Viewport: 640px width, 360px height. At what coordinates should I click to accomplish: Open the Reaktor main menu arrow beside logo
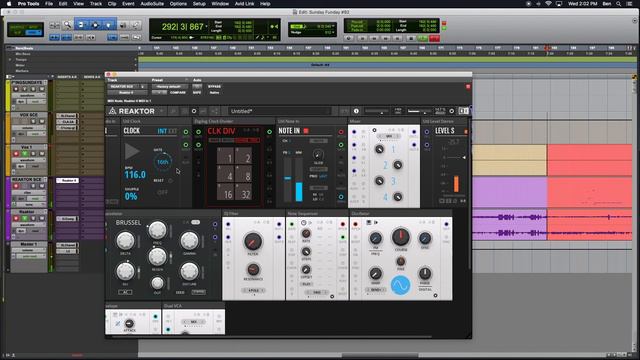[x=162, y=111]
